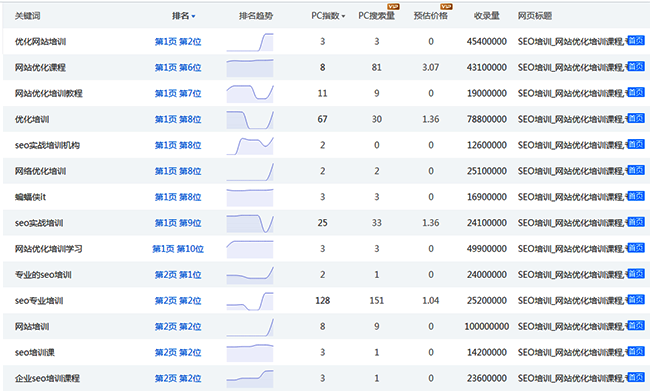This screenshot has width=650, height=391.
Task: Click the VIP badge above PC搜索量
Action: pyautogui.click(x=393, y=7)
